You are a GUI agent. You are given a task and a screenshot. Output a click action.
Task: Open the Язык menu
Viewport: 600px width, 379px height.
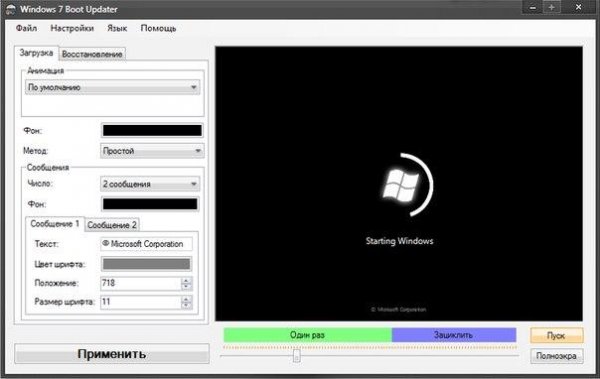pos(117,28)
